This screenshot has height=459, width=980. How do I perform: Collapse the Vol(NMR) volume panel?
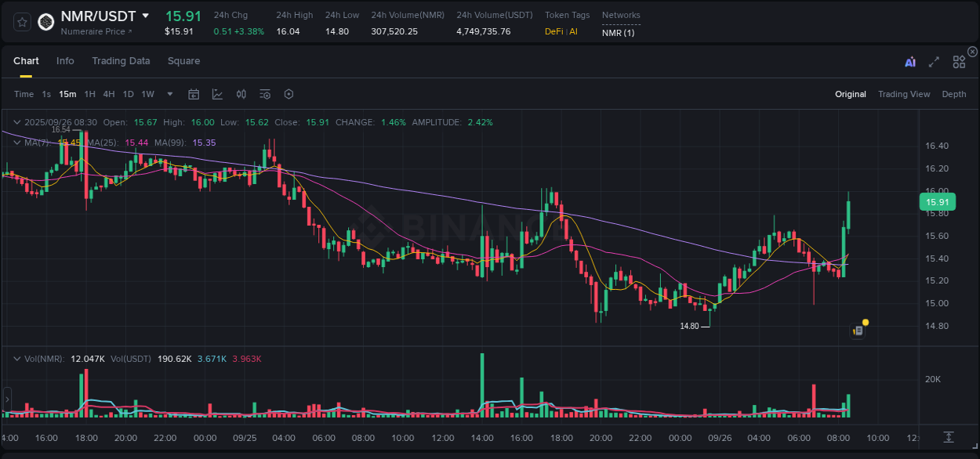[x=17, y=359]
